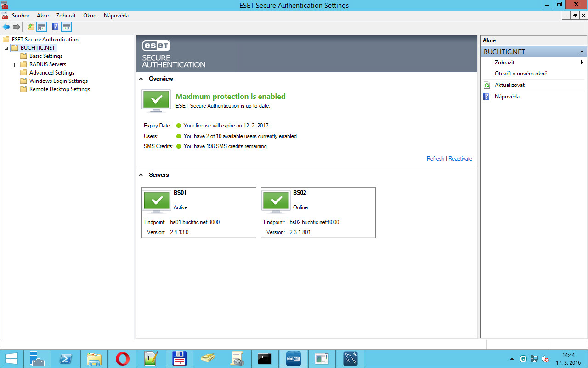Click the muted volume speaker tray icon
The height and width of the screenshot is (368, 588).
pyautogui.click(x=546, y=359)
